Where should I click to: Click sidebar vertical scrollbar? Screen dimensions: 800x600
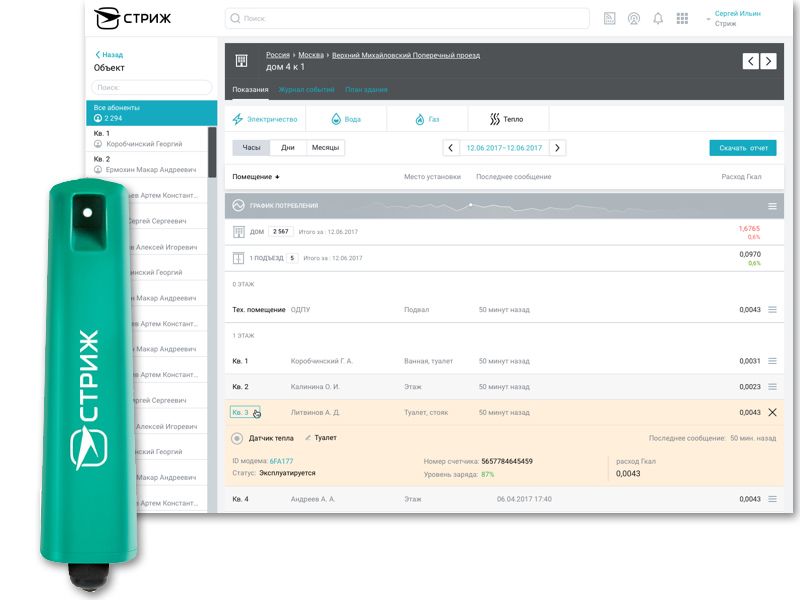(212, 152)
